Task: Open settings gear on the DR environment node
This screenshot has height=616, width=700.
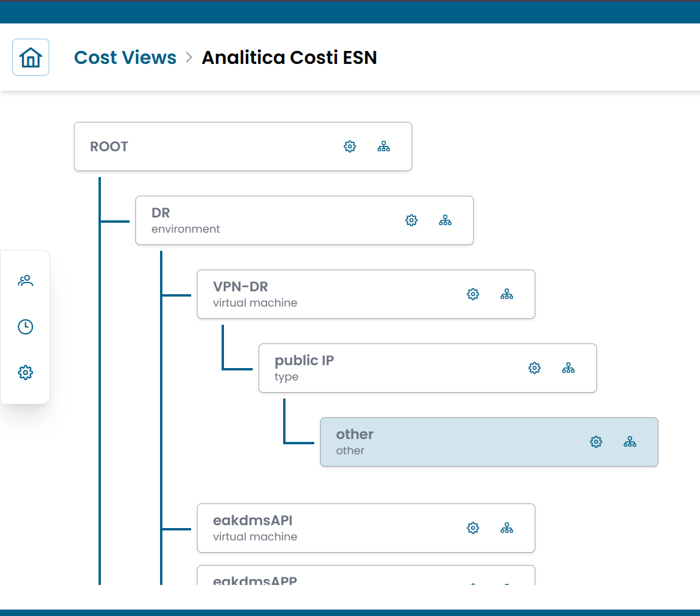Action: coord(412,220)
